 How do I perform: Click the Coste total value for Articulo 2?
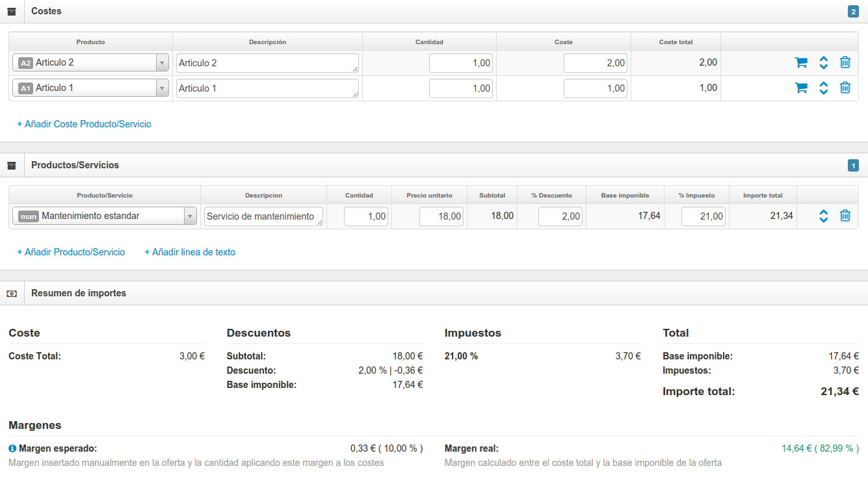708,62
